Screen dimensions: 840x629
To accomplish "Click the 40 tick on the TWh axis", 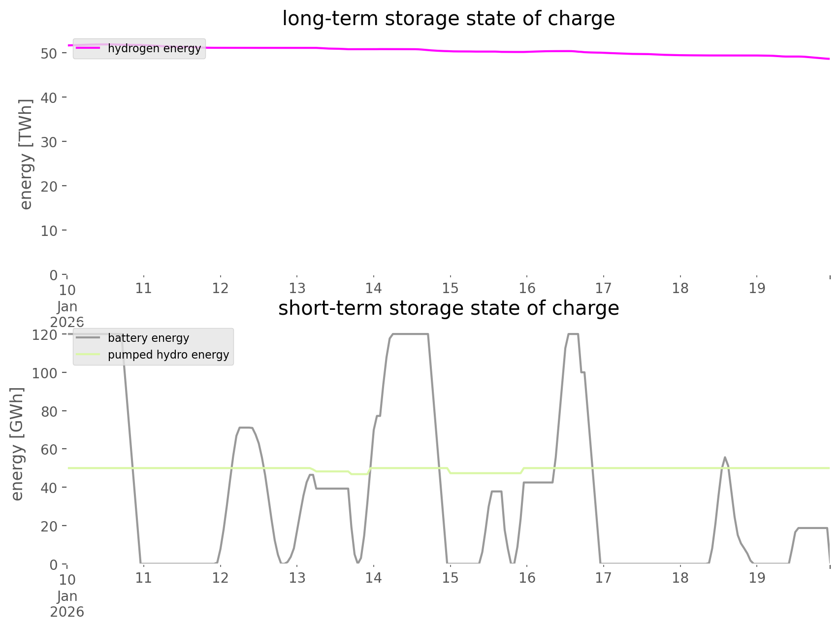I will pyautogui.click(x=49, y=98).
